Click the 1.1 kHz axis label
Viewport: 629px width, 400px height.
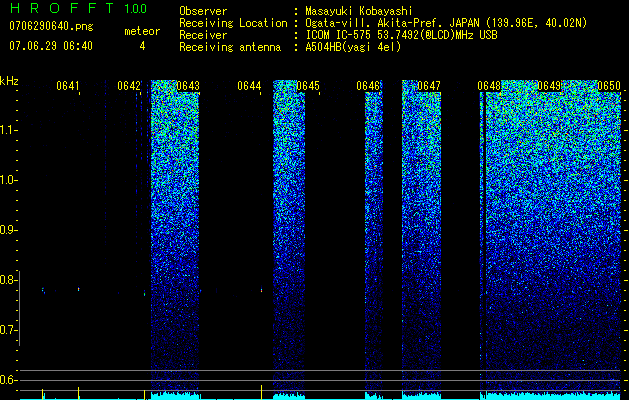pos(8,130)
